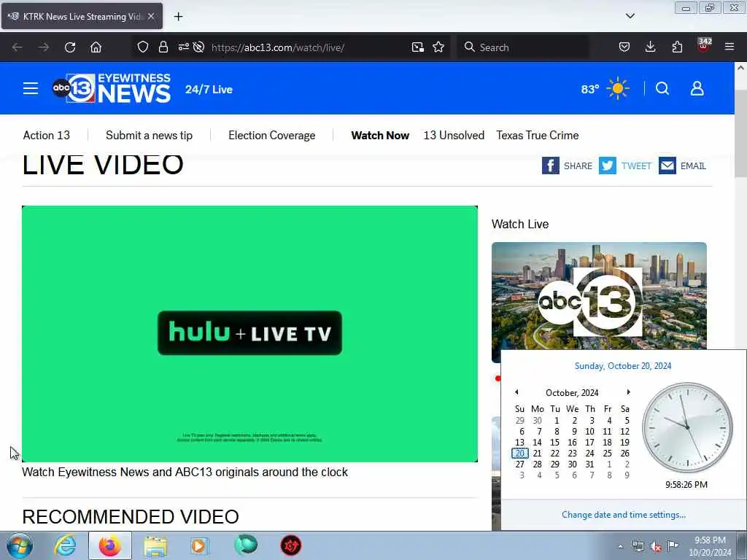Share on Facebook icon
Viewport: 747px width, 560px height.
550,166
